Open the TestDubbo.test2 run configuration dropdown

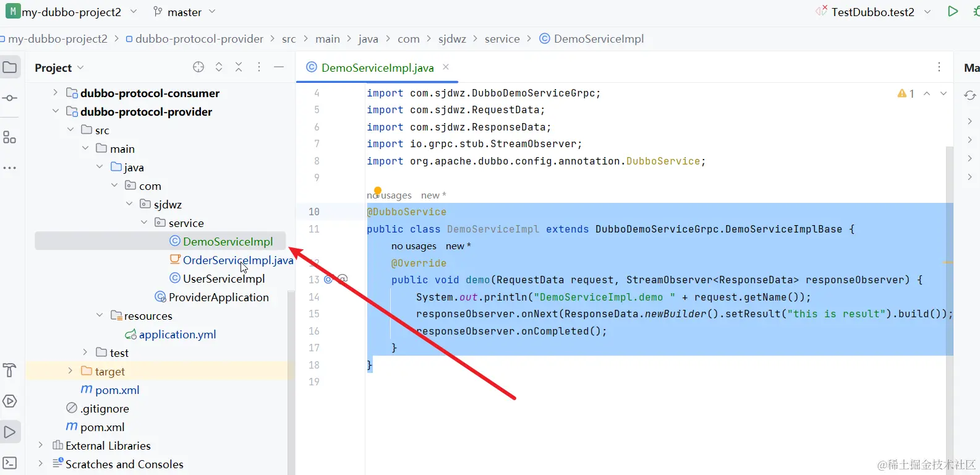(873, 12)
